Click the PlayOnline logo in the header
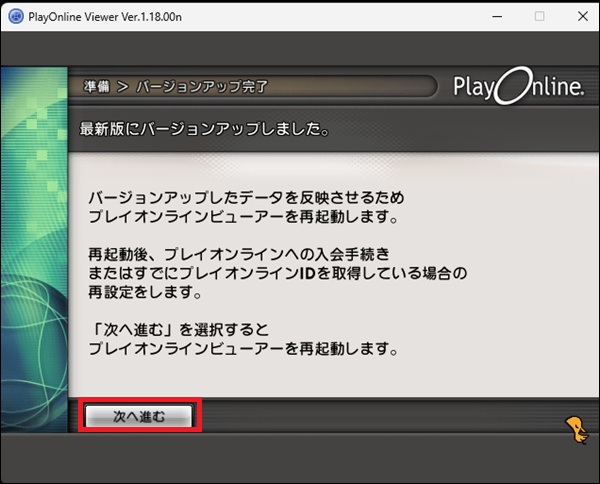The image size is (600, 484). tap(518, 87)
